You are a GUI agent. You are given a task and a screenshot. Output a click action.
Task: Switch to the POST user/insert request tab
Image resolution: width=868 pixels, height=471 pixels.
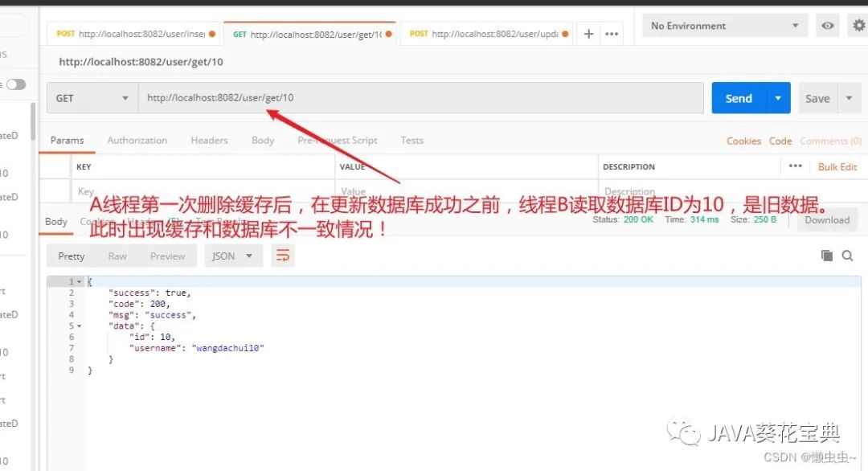coord(135,34)
